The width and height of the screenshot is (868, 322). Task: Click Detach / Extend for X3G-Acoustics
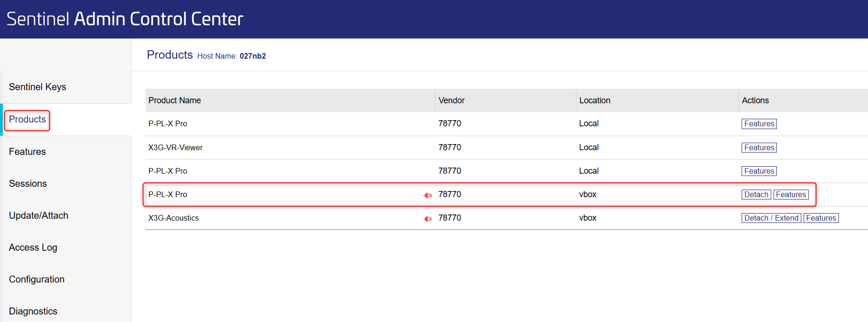771,218
